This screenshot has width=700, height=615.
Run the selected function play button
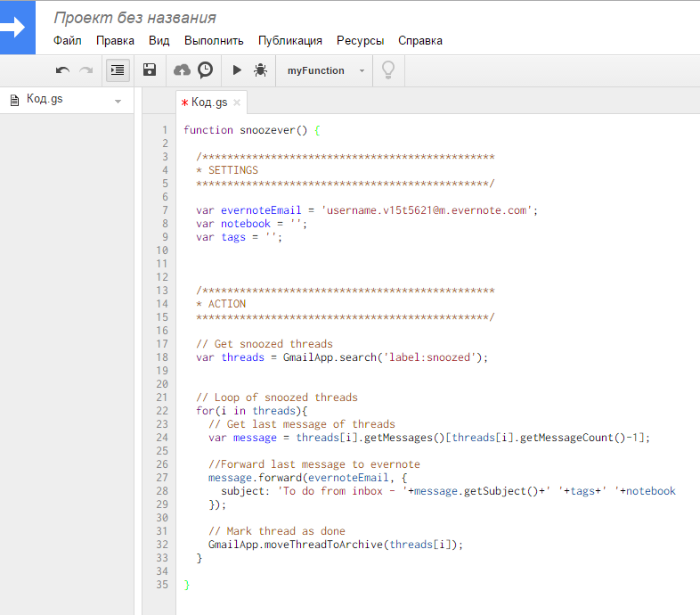237,70
